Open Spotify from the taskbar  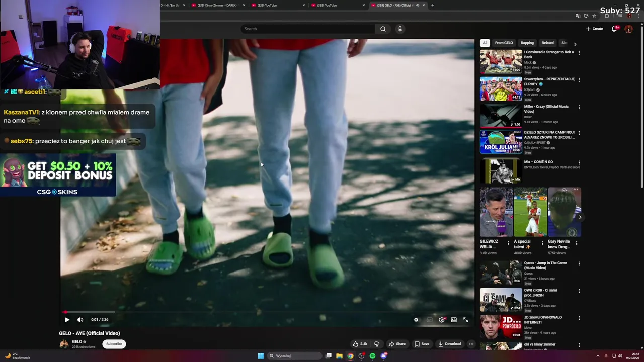click(x=372, y=356)
